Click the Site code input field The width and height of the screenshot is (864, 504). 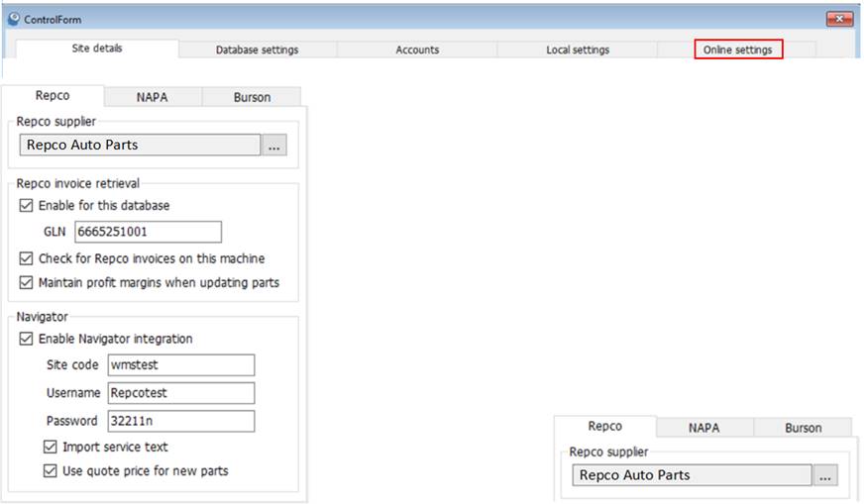click(181, 365)
